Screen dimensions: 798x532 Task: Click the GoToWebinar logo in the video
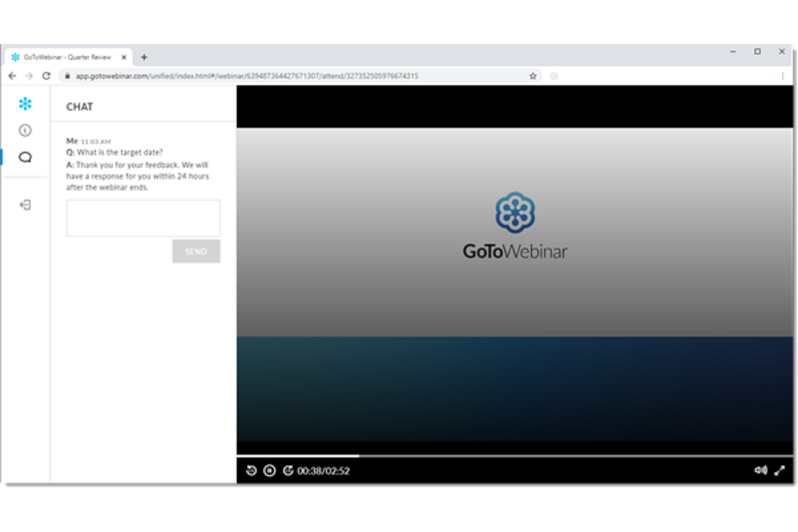515,226
